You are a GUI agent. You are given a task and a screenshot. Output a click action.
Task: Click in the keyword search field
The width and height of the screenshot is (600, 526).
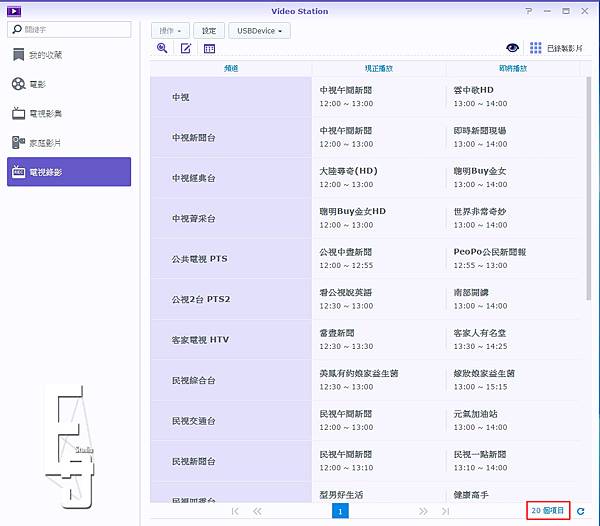tap(69, 29)
